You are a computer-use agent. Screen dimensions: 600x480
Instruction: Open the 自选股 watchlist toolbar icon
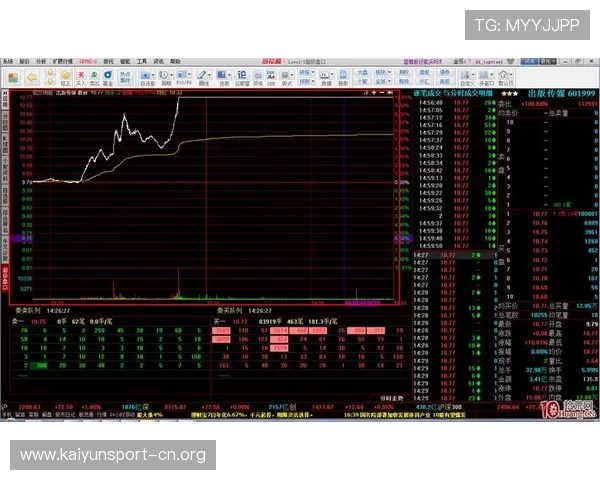[144, 76]
